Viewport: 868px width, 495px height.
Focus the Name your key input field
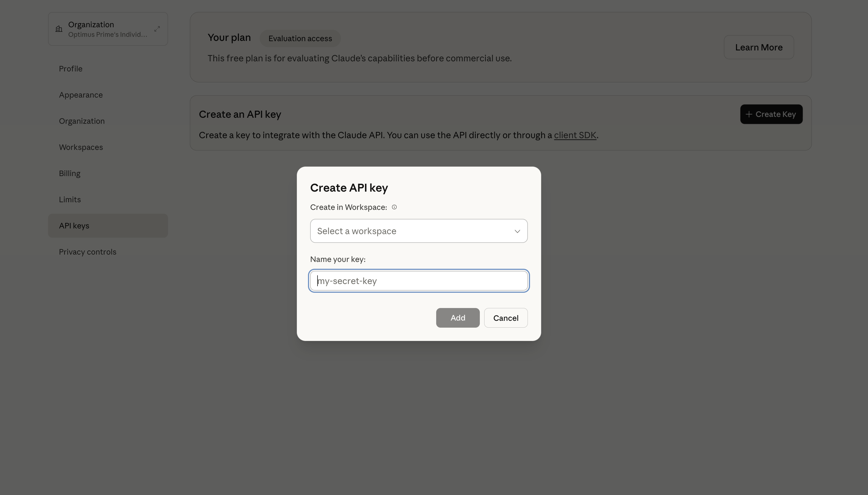(x=419, y=281)
